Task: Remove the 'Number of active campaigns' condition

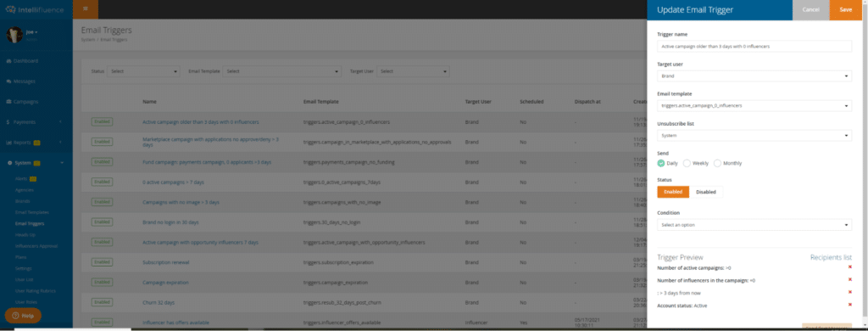Action: coord(849,267)
